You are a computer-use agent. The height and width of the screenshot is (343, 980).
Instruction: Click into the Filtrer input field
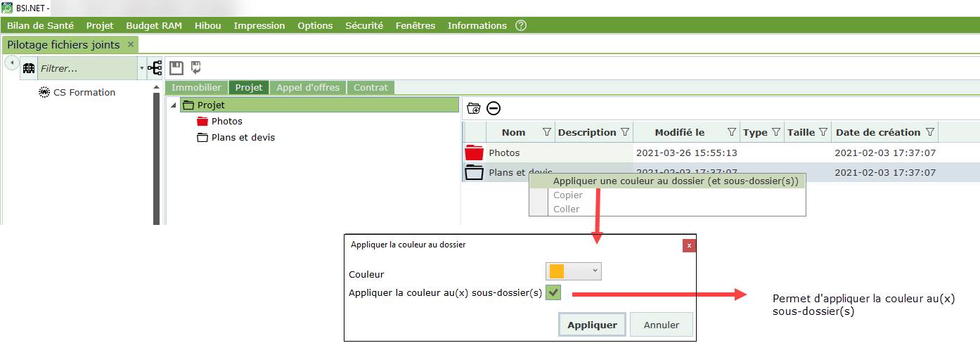(88, 68)
